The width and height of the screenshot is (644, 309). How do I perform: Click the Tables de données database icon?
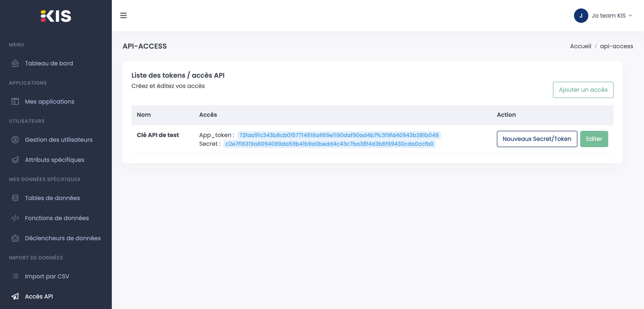tap(15, 198)
